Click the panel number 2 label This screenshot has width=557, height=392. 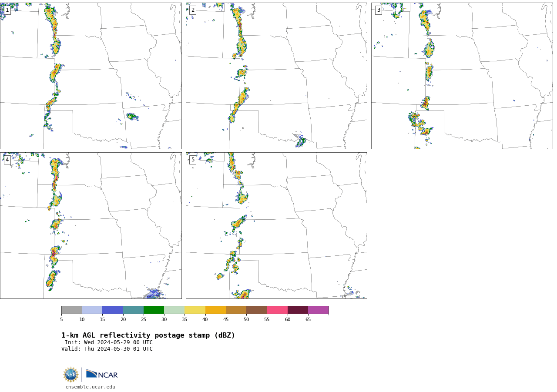tap(193, 10)
